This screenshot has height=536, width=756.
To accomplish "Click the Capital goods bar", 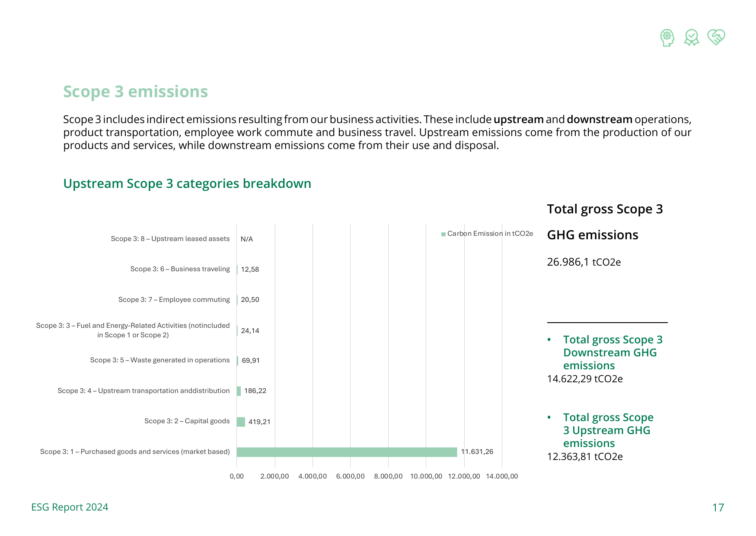I will click(241, 422).
